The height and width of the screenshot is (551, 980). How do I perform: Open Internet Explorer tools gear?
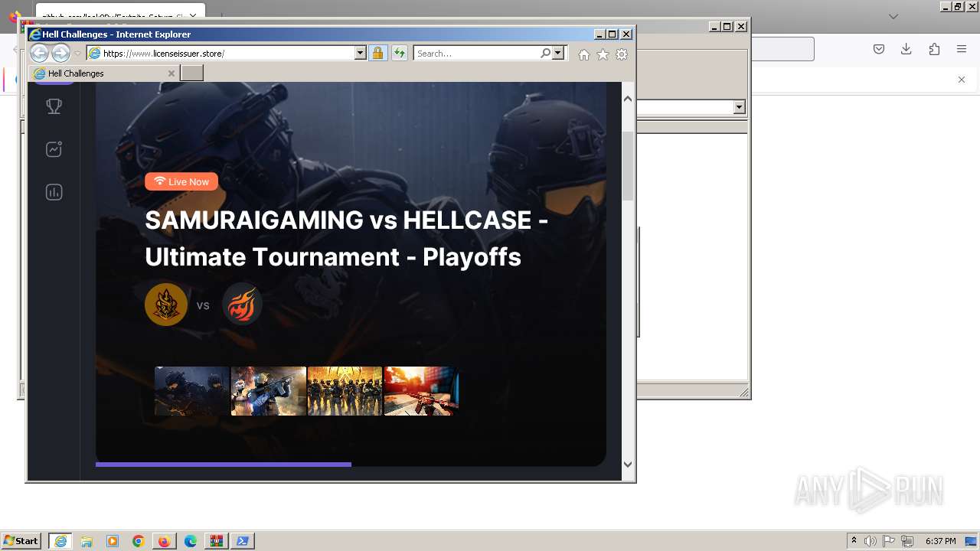tap(622, 54)
